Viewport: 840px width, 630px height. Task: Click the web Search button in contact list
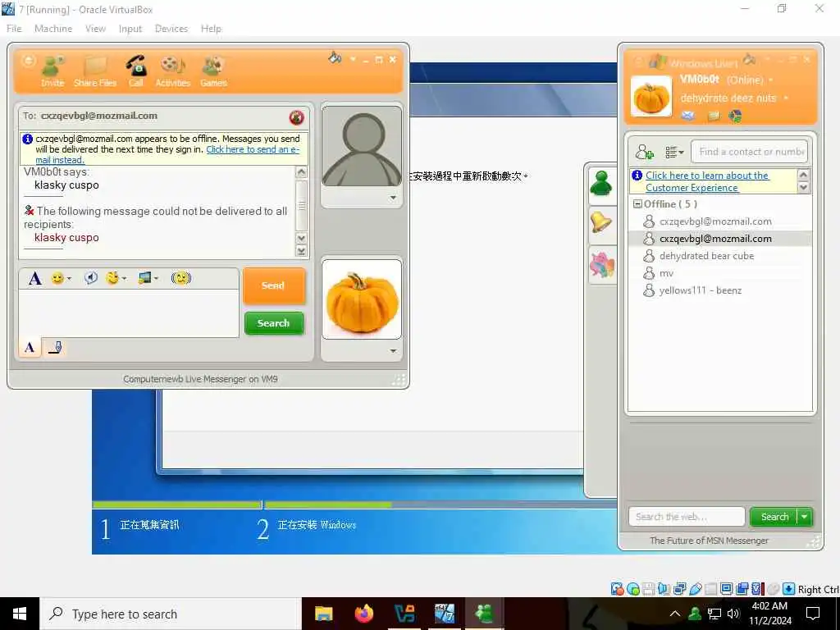tap(774, 517)
